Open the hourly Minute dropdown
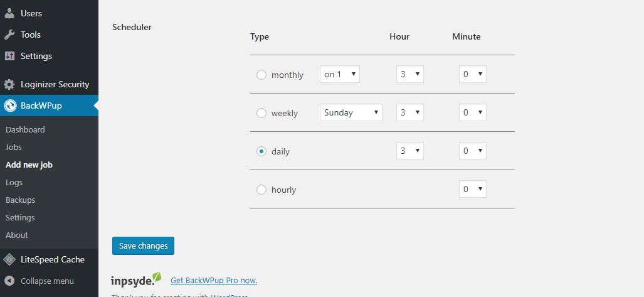The width and height of the screenshot is (644, 297). point(473,189)
